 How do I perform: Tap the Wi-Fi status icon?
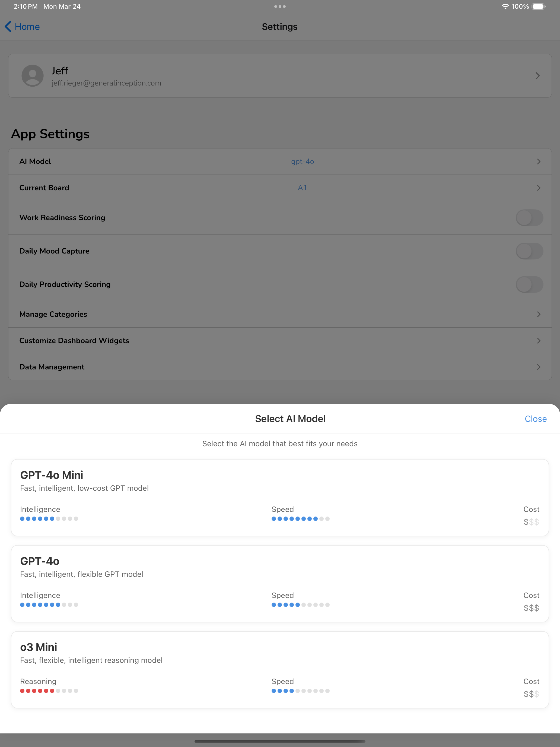tap(505, 7)
